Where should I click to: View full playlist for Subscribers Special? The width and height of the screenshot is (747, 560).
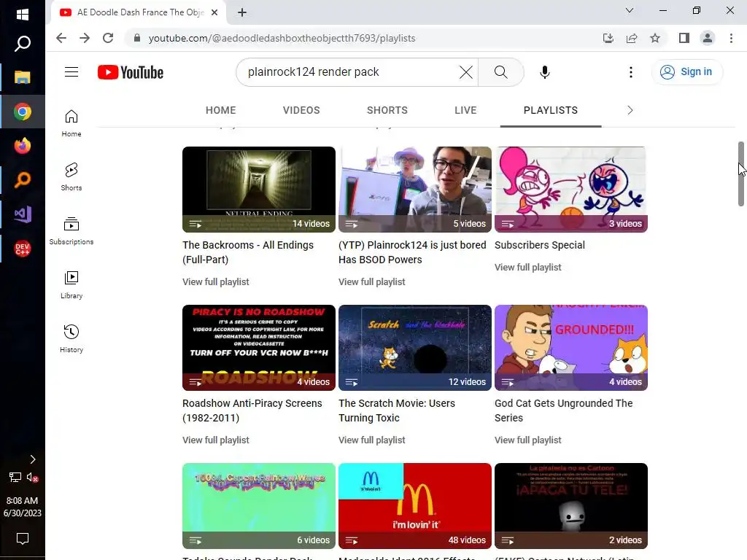pos(528,268)
